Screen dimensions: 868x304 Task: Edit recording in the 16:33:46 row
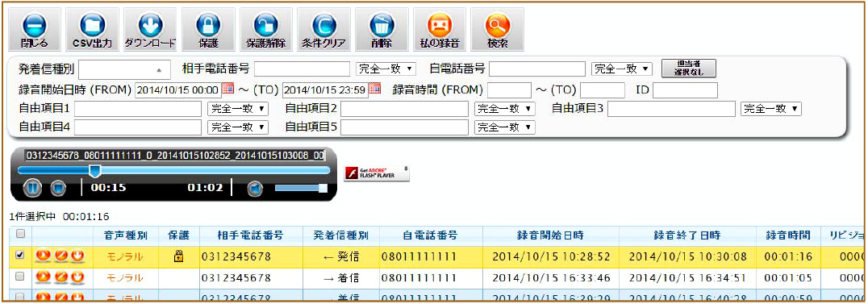pyautogui.click(x=61, y=277)
